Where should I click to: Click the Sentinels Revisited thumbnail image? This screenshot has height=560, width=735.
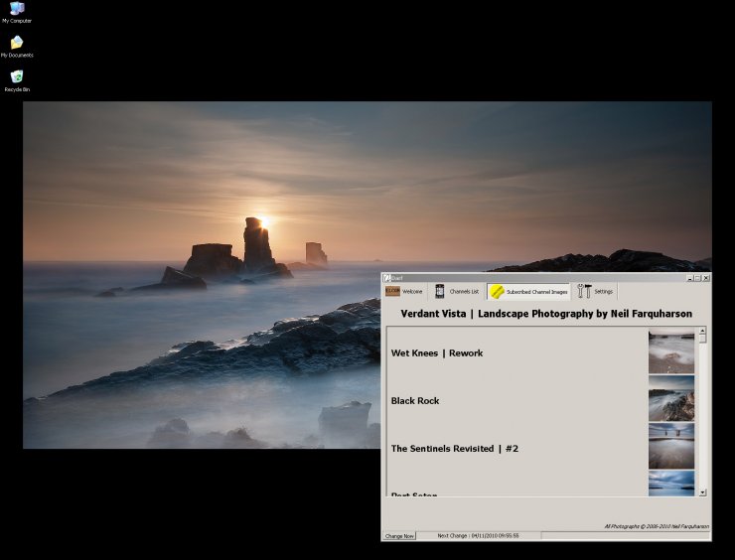coord(671,447)
